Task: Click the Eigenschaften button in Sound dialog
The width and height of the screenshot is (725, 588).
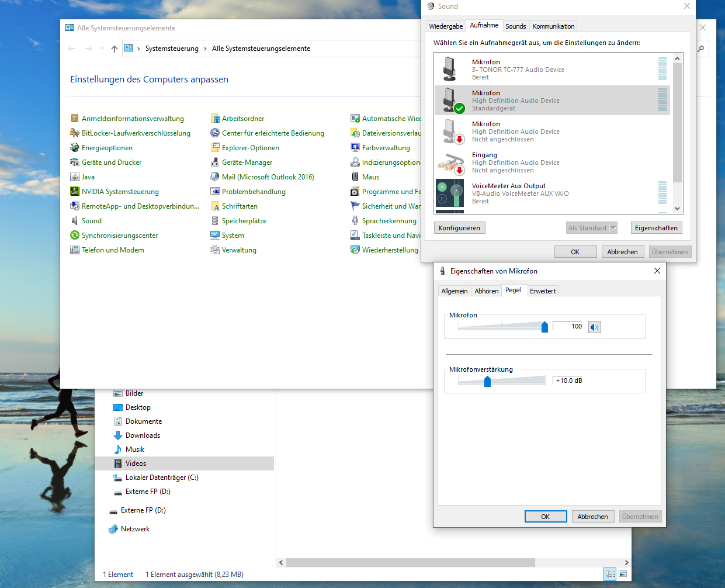Action: [657, 228]
